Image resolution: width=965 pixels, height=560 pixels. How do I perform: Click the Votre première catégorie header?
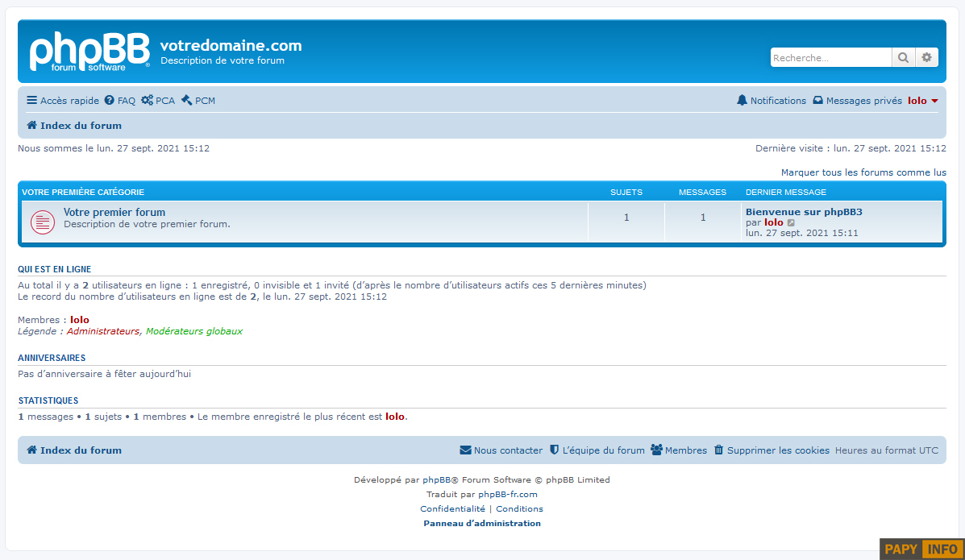pos(83,192)
